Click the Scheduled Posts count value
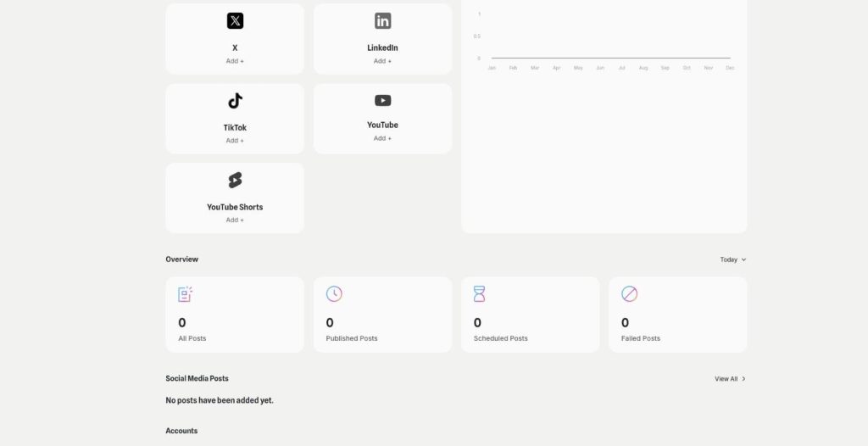 tap(478, 322)
